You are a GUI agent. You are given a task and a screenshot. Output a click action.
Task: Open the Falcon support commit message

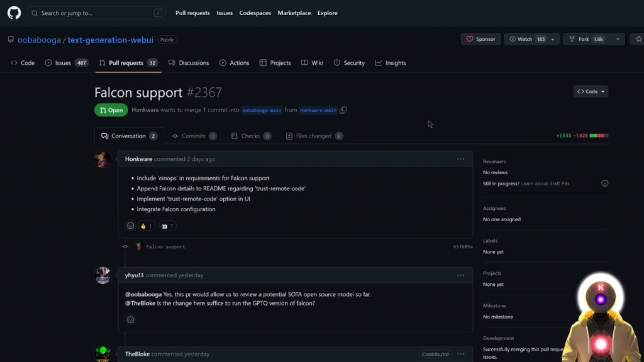click(165, 246)
